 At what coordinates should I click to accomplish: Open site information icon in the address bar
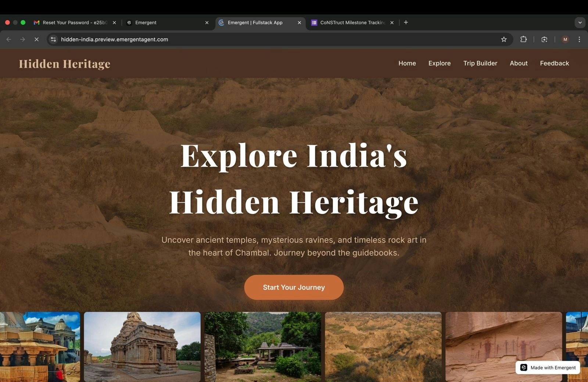53,39
